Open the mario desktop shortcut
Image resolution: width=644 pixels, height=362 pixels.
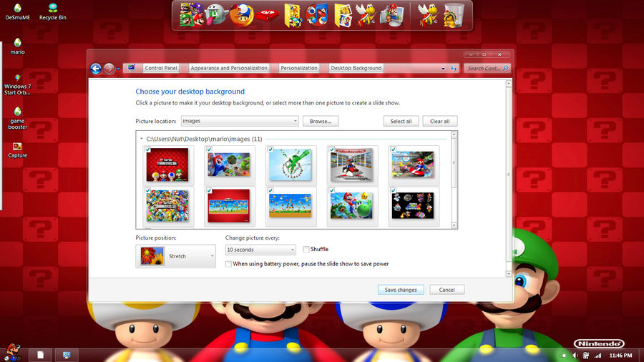pyautogui.click(x=17, y=47)
